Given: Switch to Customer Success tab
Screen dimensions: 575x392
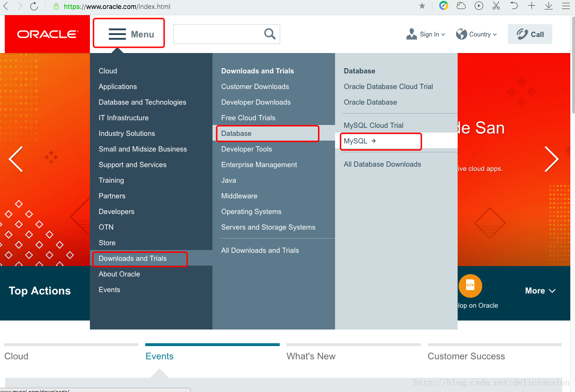Looking at the screenshot, I should click(x=466, y=356).
